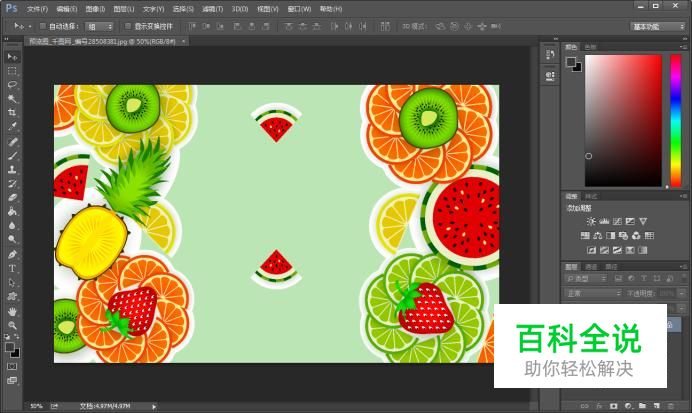Open the Adjustments panel flyout menu
Screen dimensions: 692x413
[x=684, y=196]
